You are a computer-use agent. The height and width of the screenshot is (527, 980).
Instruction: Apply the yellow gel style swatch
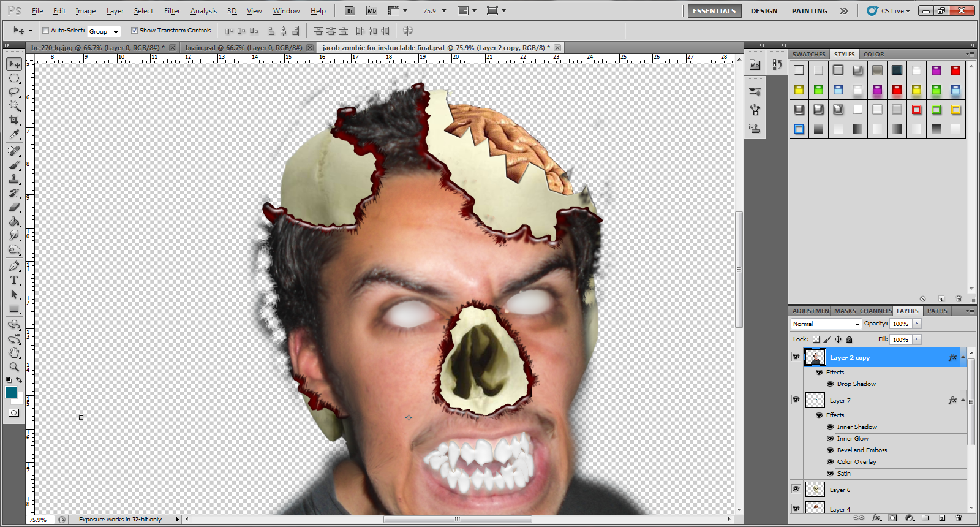click(x=799, y=90)
